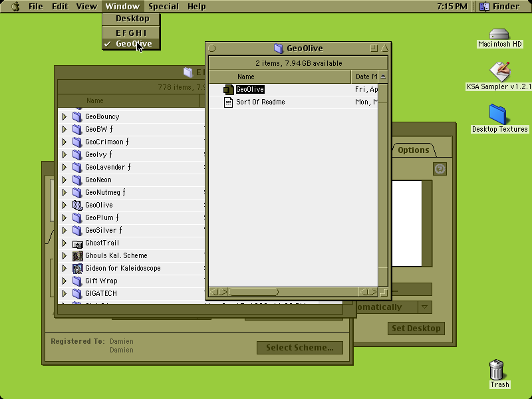Image resolution: width=532 pixels, height=399 pixels.
Task: Expand the GeoBouncy folder triangle
Action: [64, 117]
